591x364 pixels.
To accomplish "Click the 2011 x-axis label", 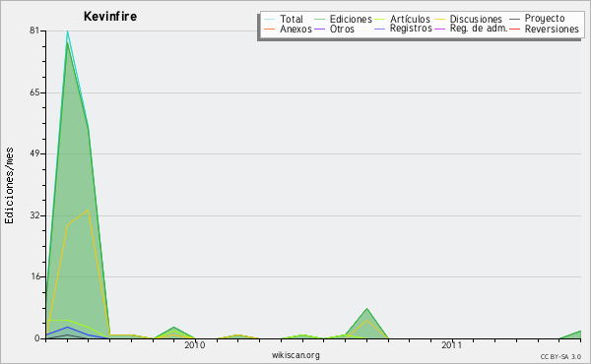I will tap(451, 345).
